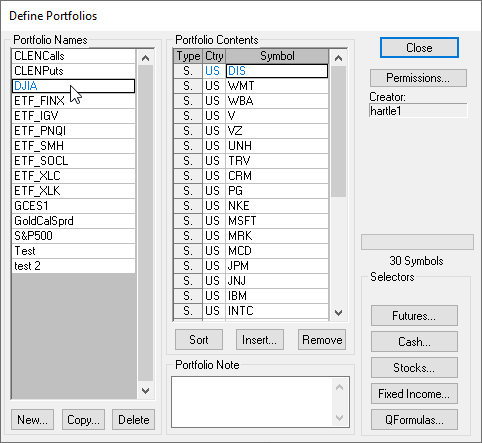Open the Stocks selector
The height and width of the screenshot is (443, 482).
pos(414,368)
